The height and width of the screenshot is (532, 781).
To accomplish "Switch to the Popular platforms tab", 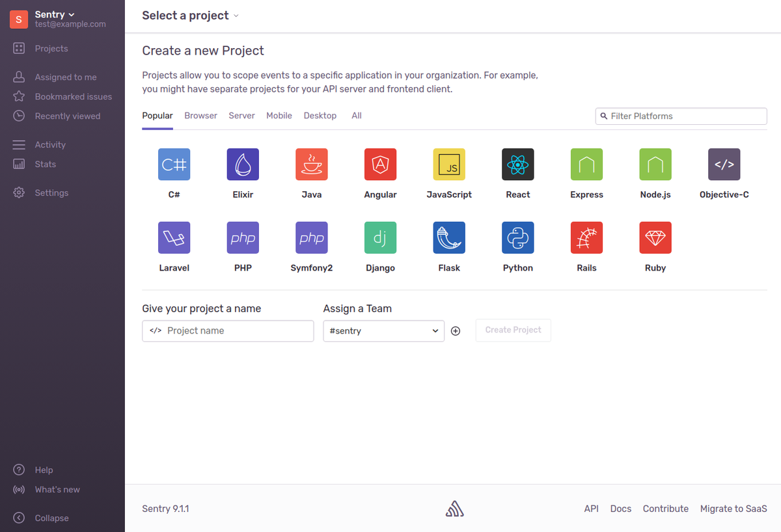I will click(x=158, y=116).
